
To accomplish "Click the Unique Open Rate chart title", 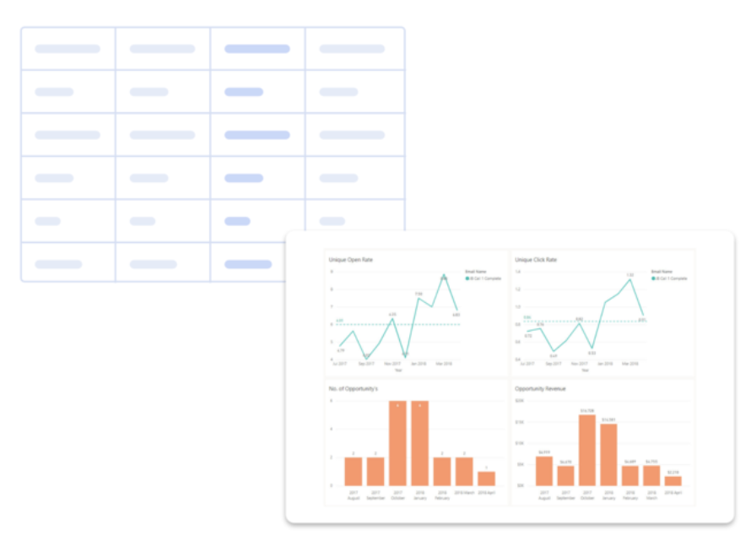I will click(350, 260).
